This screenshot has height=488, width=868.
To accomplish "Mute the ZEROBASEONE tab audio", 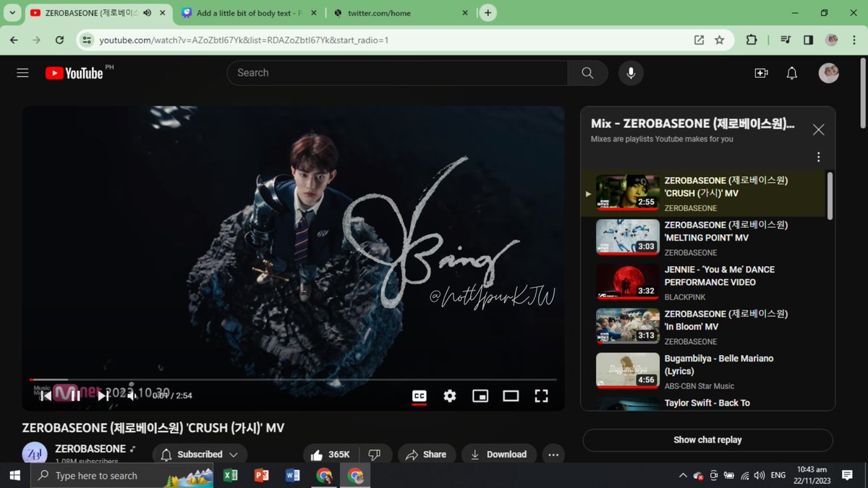I will coord(148,13).
